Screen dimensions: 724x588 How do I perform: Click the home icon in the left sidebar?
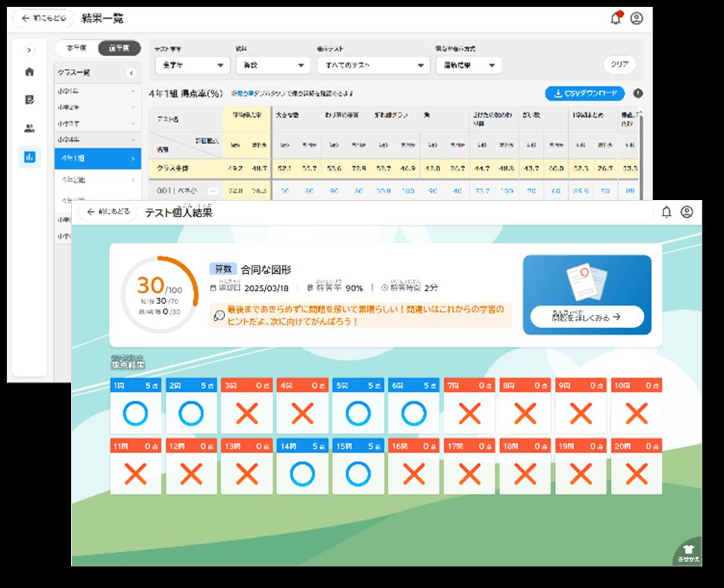[x=29, y=72]
